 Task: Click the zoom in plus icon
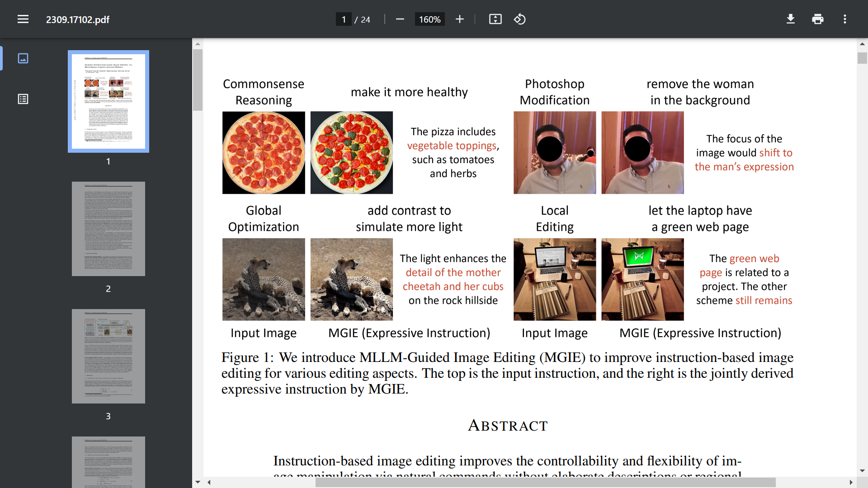tap(460, 19)
